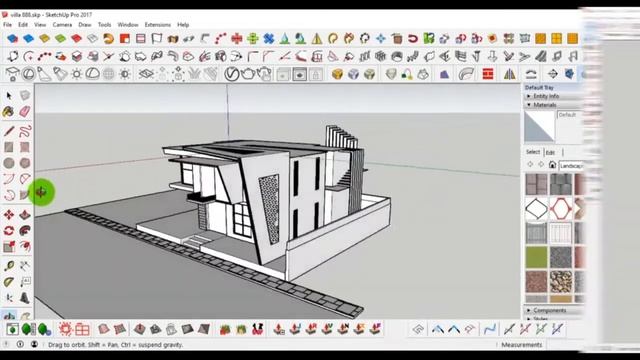Click the red brick wall icon
Image resolution: width=640 pixels, height=360 pixels.
[488, 74]
